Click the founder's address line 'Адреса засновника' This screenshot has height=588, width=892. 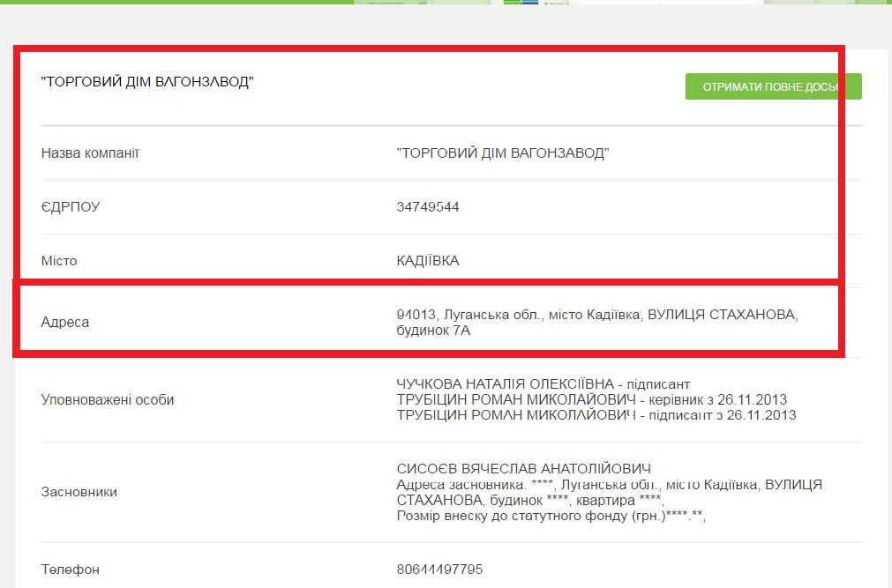pyautogui.click(x=609, y=485)
